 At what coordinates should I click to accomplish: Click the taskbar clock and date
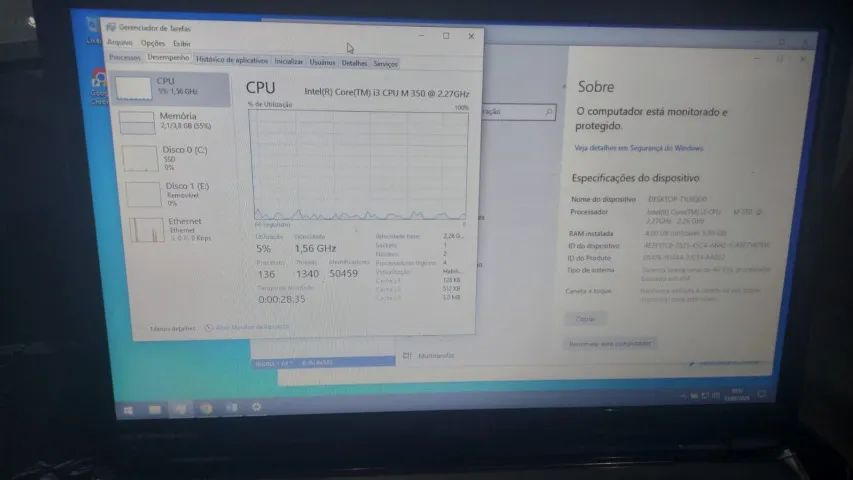(x=737, y=395)
